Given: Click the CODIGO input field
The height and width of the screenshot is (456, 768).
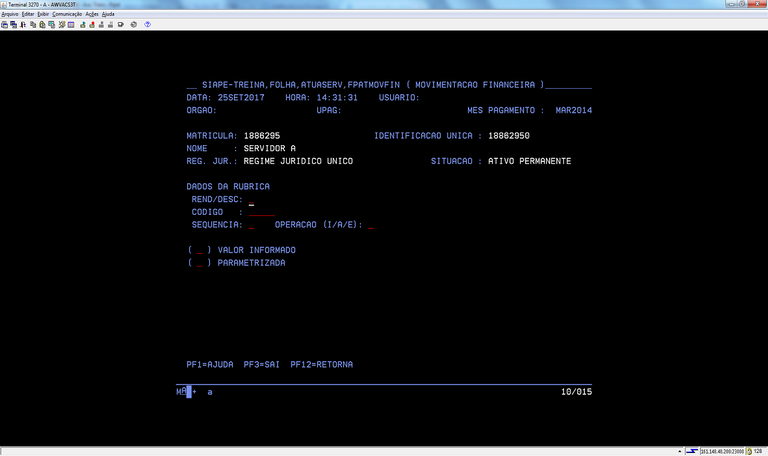Looking at the screenshot, I should [262, 213].
